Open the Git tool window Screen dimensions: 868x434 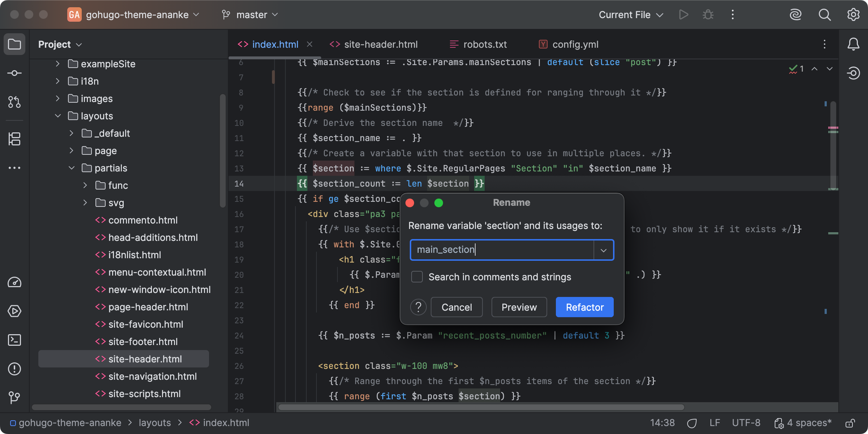click(14, 398)
